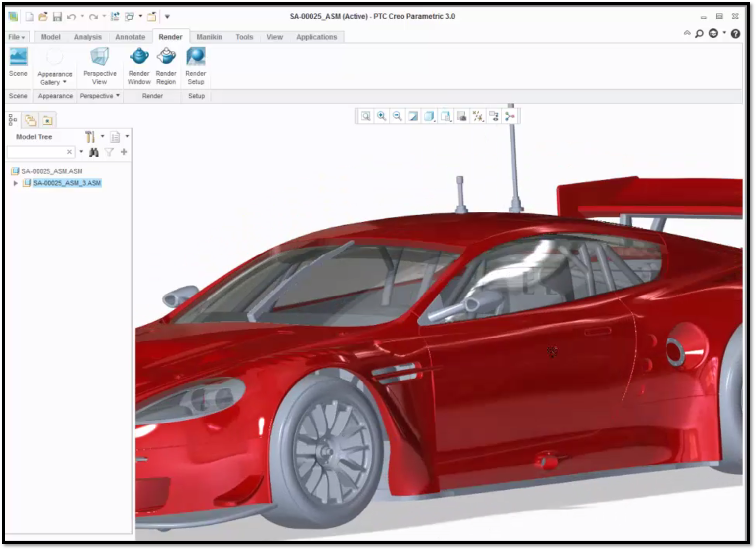This screenshot has width=756, height=550.
Task: Click the Repaint icon
Action: point(413,116)
